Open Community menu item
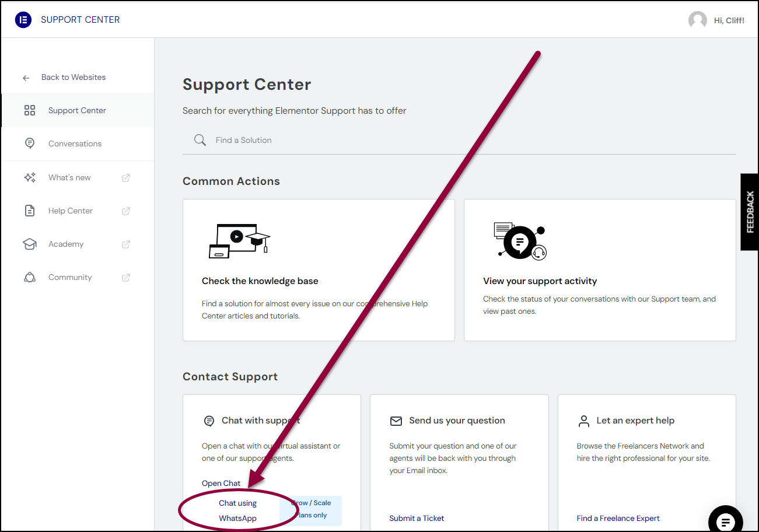 click(78, 277)
